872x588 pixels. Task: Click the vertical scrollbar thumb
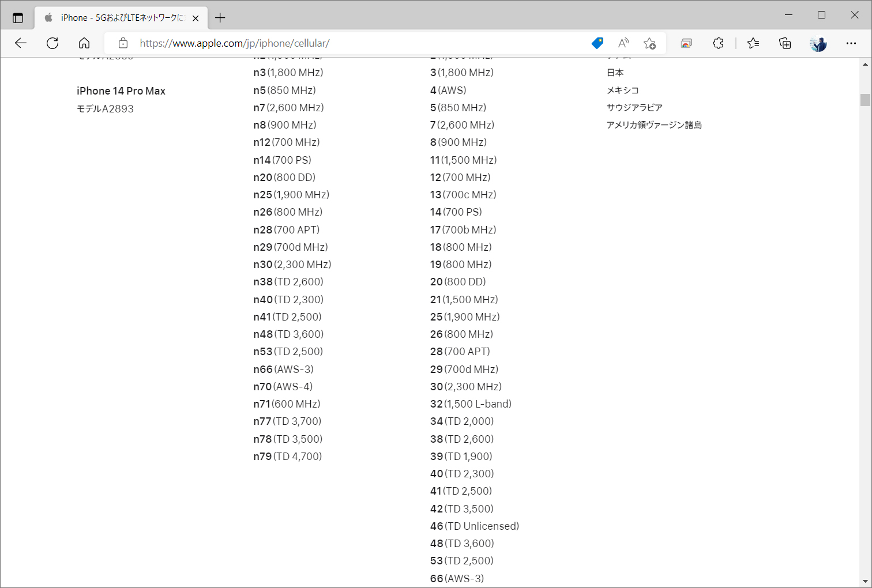point(865,100)
